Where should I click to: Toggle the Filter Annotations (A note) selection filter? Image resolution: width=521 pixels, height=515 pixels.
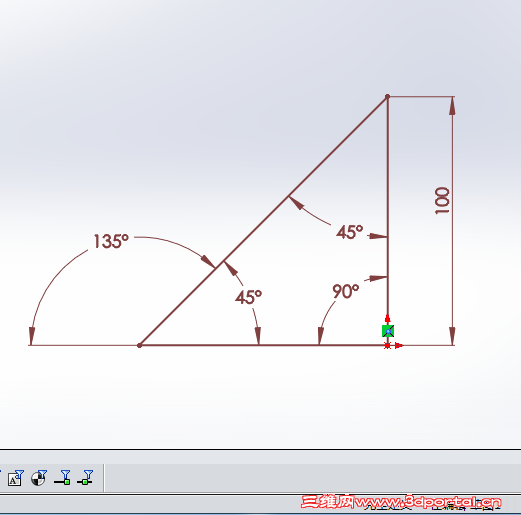tap(16, 478)
